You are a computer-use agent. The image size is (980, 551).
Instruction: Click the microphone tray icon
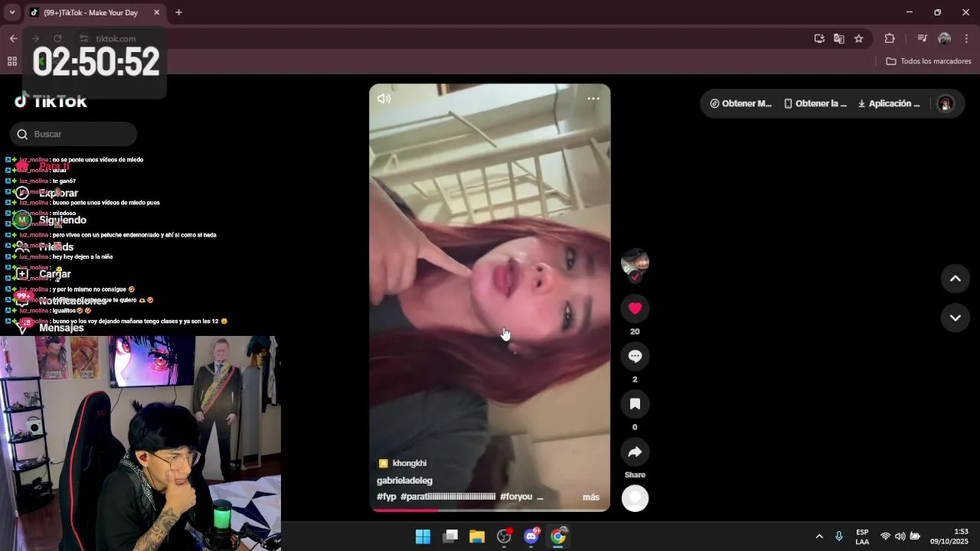point(839,536)
